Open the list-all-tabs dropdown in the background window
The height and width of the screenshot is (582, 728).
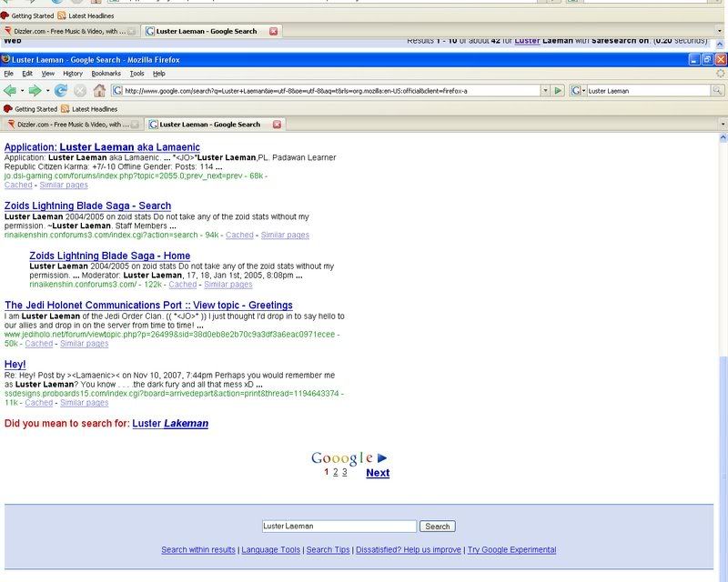tap(720, 31)
